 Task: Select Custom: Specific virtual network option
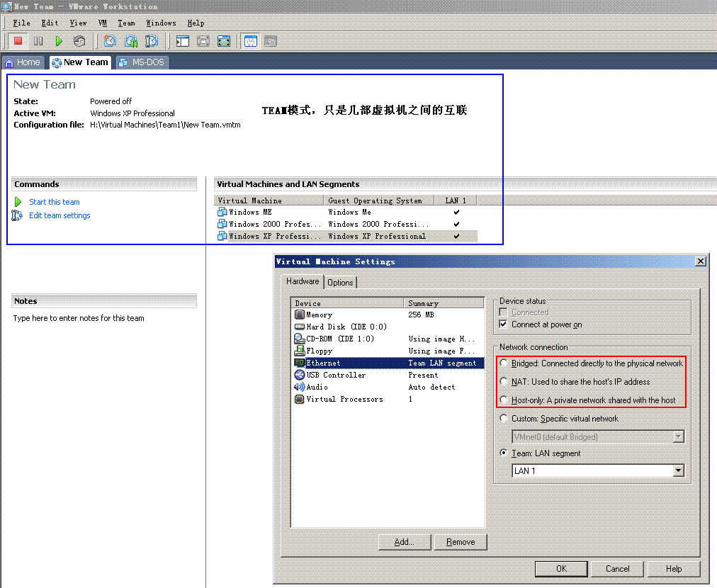(x=504, y=419)
